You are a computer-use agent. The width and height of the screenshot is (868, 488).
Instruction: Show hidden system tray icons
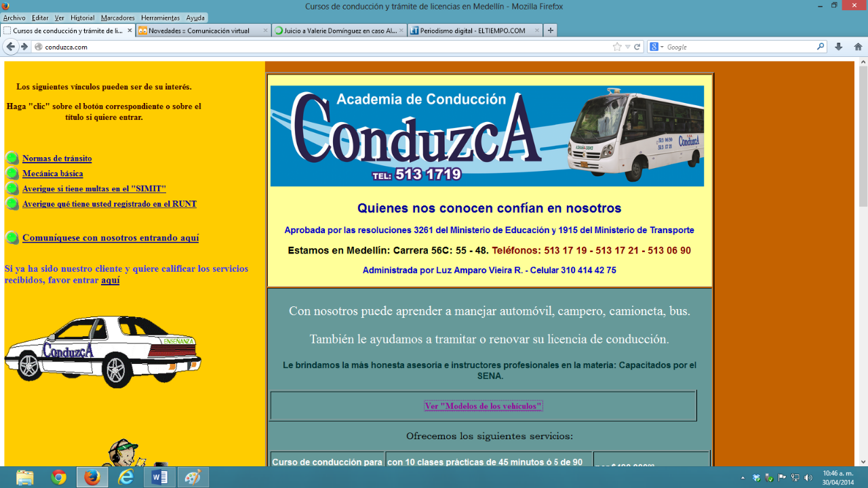click(x=743, y=478)
